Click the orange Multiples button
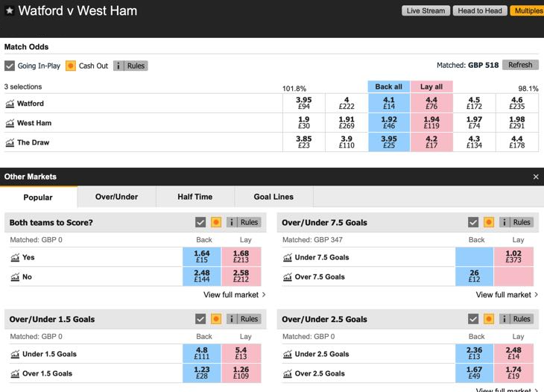 (x=527, y=10)
